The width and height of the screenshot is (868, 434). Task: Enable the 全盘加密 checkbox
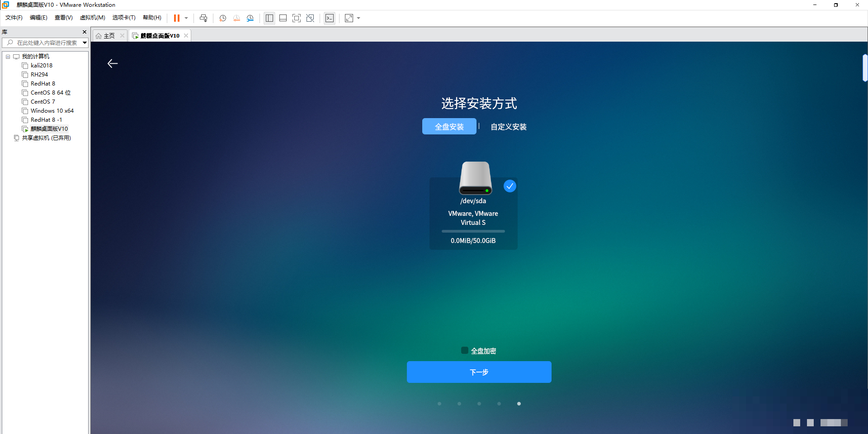click(464, 350)
